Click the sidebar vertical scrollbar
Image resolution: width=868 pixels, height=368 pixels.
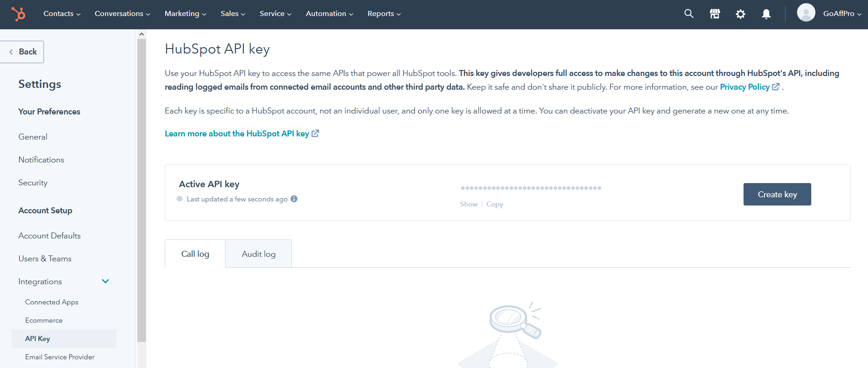point(141,190)
